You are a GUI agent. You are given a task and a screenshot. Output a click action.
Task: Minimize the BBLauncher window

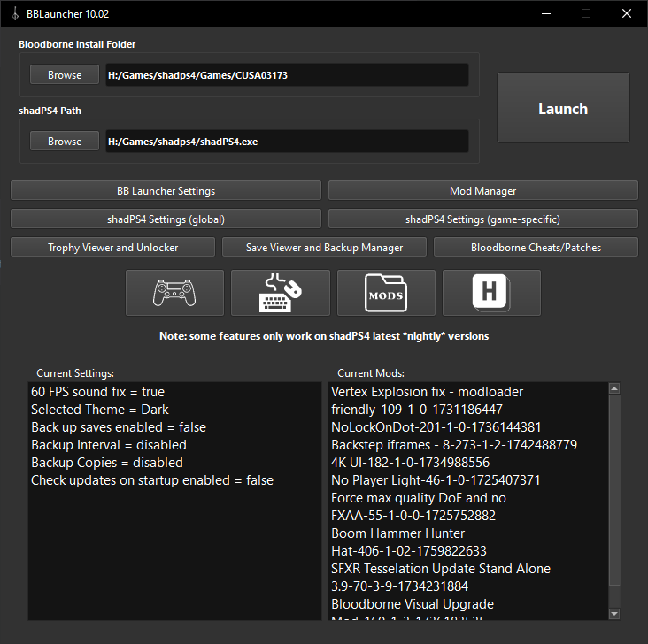[x=546, y=13]
